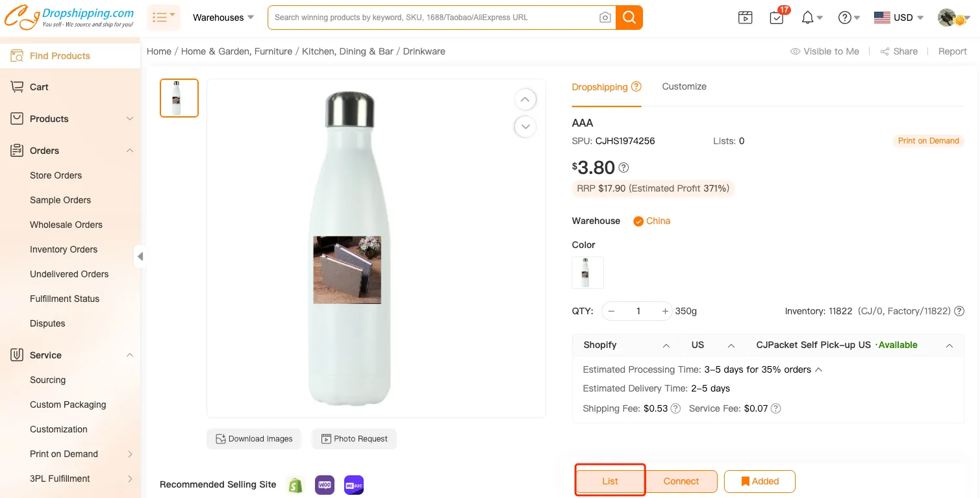980x498 pixels.
Task: Select the white bottle color swatch
Action: [x=587, y=273]
